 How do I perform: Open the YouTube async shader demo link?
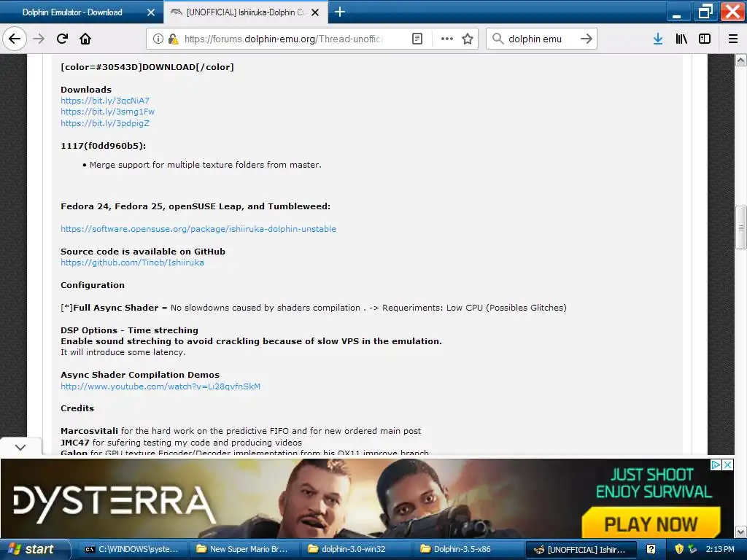(160, 386)
